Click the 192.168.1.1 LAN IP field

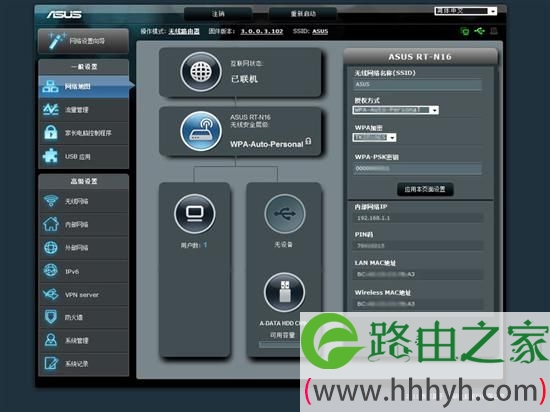pos(418,218)
